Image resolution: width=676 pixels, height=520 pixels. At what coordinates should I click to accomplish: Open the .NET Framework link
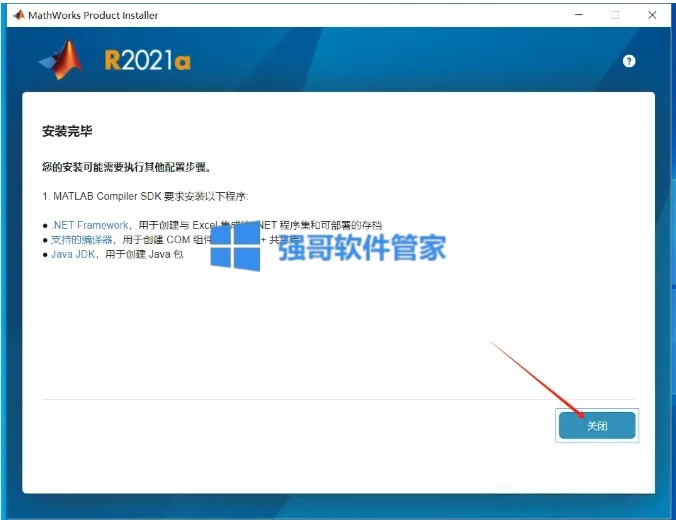click(x=90, y=225)
